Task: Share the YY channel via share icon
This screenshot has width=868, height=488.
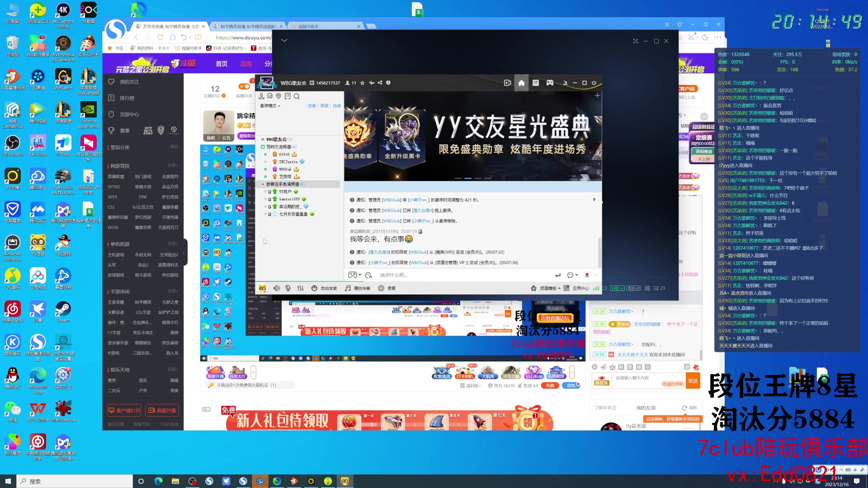Action: tap(380, 83)
